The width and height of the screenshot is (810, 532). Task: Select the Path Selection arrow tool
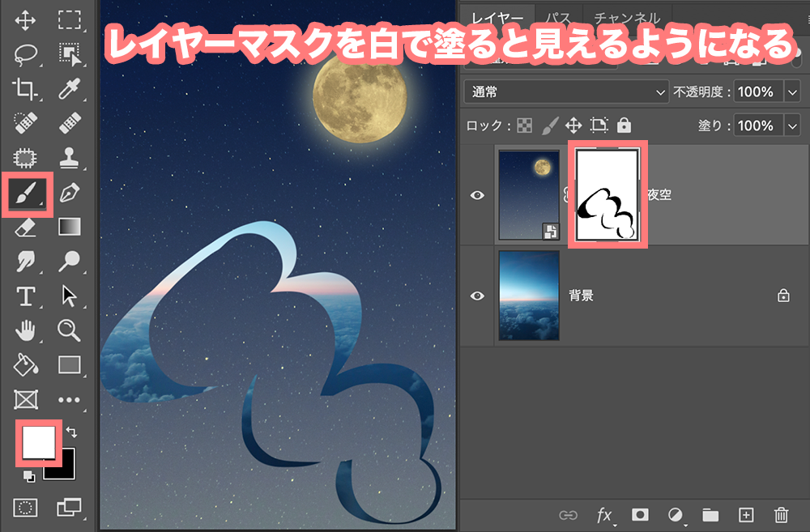pos(69,296)
